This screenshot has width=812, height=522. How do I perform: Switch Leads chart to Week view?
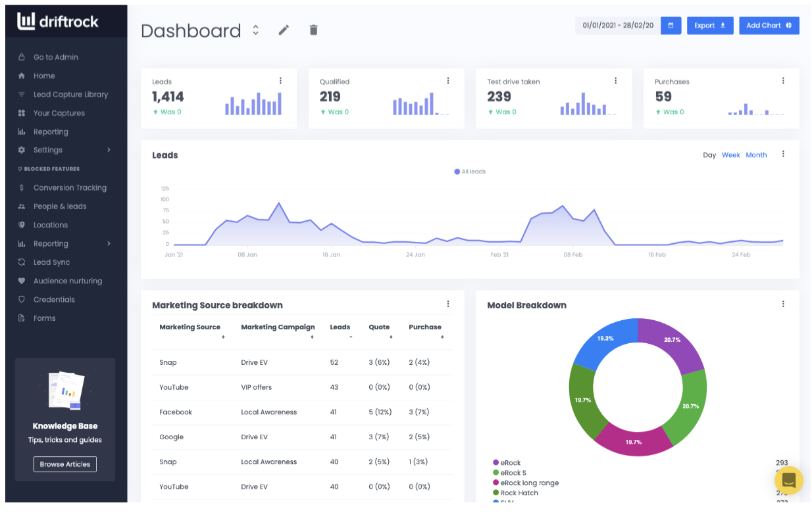click(x=731, y=155)
